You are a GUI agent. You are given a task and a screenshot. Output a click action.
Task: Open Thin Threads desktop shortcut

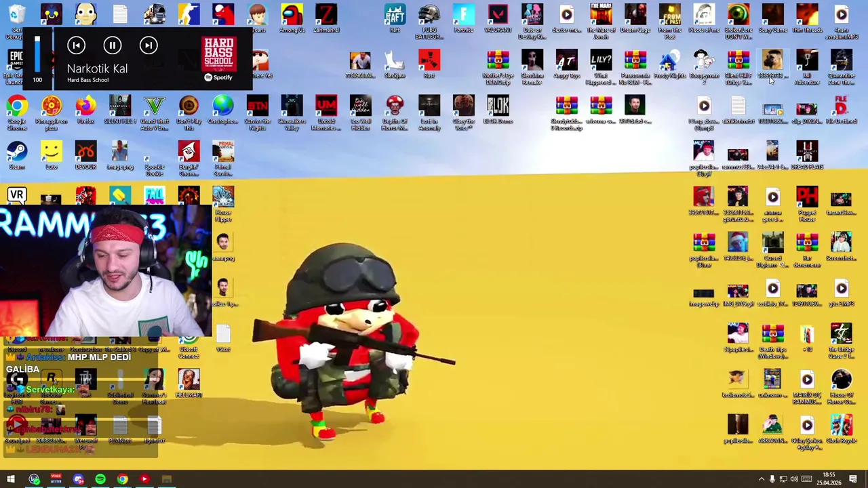(807, 18)
